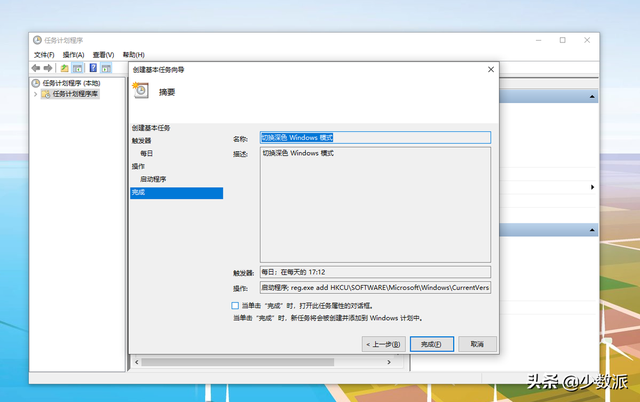640x402 pixels.
Task: Open Help with the blue question-mark icon
Action: point(93,68)
